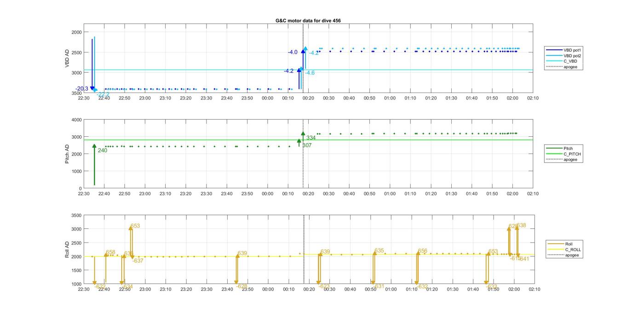Click the "-632" roll data label
Screen dimensions: 644x319
[x=422, y=287]
